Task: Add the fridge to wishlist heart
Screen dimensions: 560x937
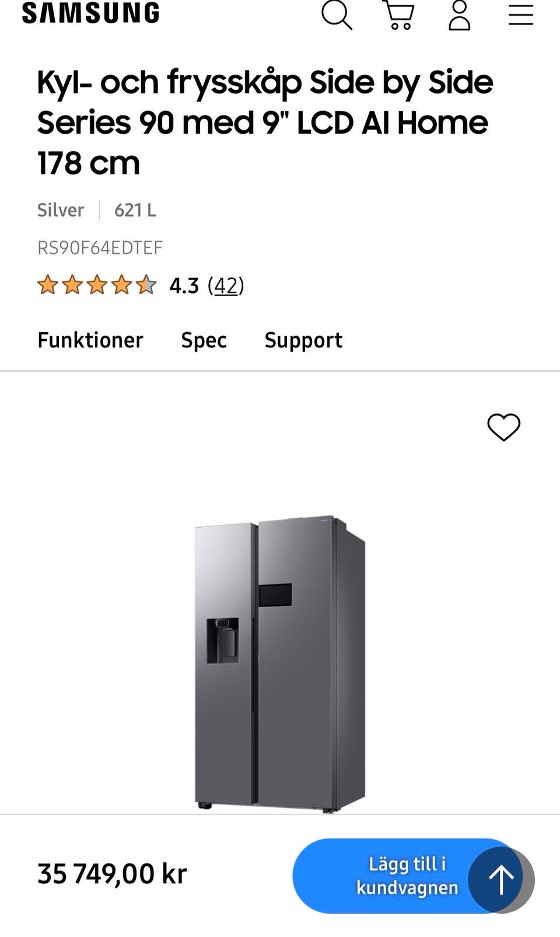Action: coord(503,427)
